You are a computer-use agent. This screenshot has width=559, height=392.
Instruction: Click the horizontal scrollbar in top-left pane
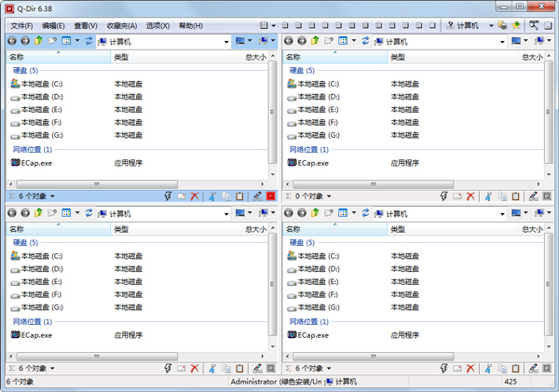(97, 184)
